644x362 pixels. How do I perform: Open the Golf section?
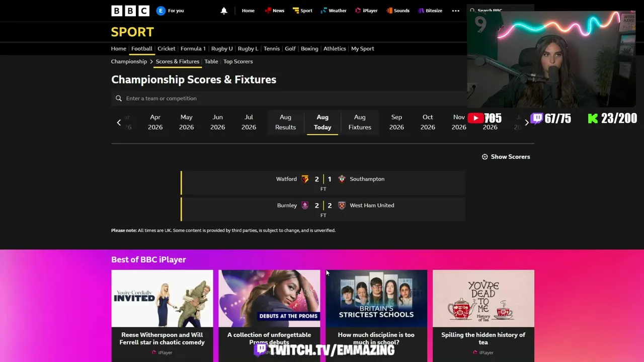point(290,49)
